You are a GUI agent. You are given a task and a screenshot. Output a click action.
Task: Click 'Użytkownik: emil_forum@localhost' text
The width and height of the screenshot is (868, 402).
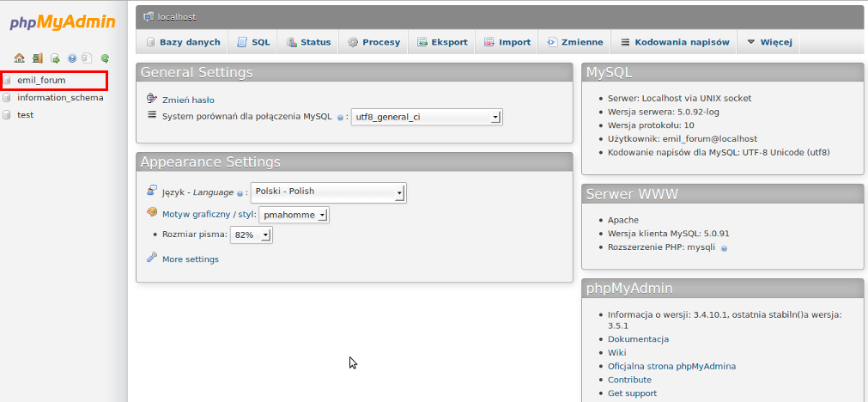click(683, 138)
